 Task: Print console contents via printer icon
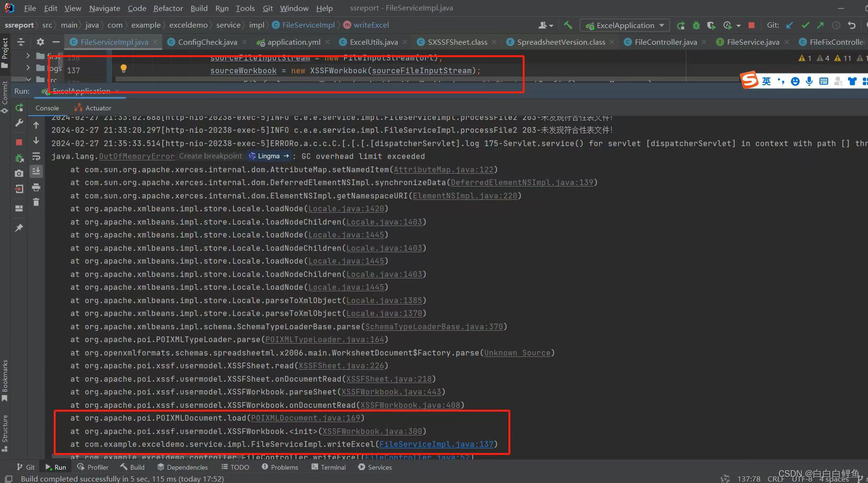[36, 188]
